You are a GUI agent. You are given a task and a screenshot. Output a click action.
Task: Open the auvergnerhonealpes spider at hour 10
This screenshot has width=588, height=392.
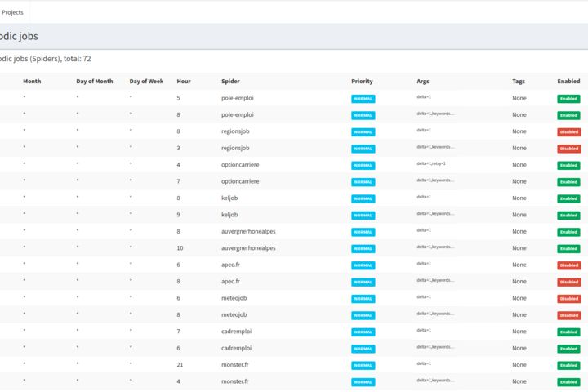click(248, 248)
